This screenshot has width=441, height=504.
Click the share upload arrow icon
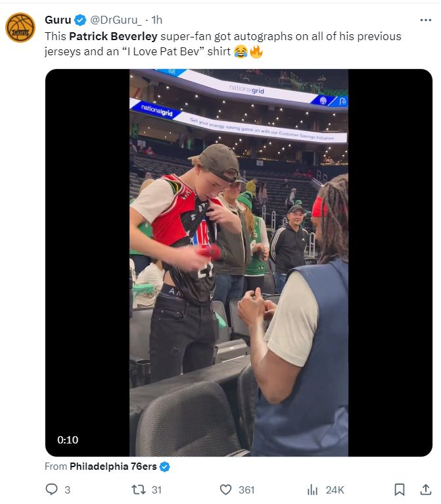pos(425,490)
